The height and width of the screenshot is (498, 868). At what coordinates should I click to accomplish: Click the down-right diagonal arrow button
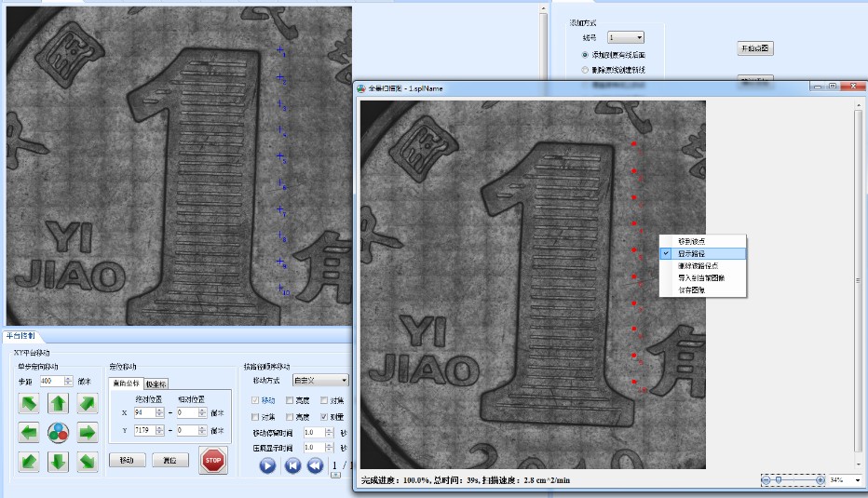click(87, 461)
